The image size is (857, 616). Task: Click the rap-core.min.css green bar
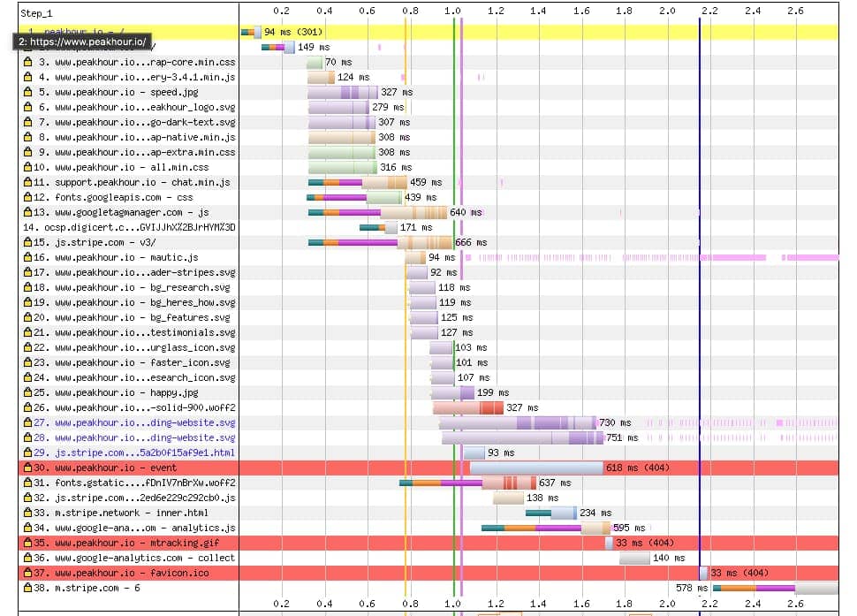pos(315,62)
